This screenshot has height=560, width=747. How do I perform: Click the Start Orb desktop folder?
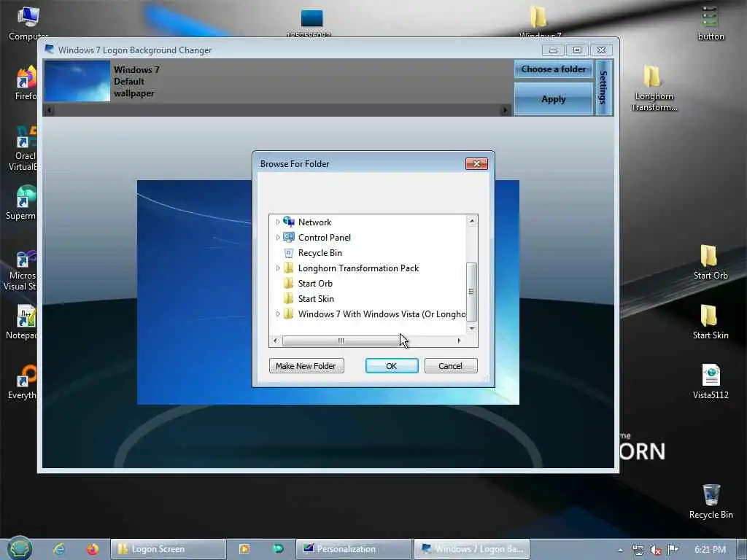click(x=710, y=262)
